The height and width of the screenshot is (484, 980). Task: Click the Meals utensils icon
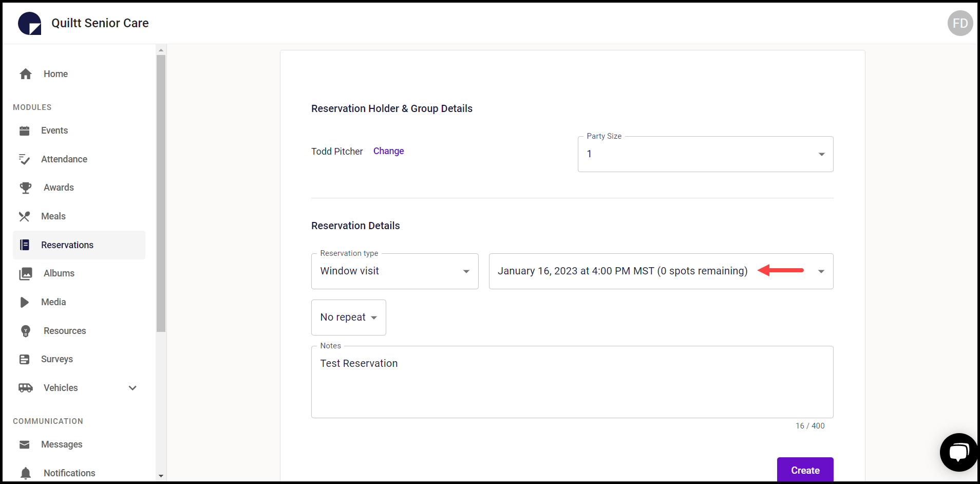(25, 216)
